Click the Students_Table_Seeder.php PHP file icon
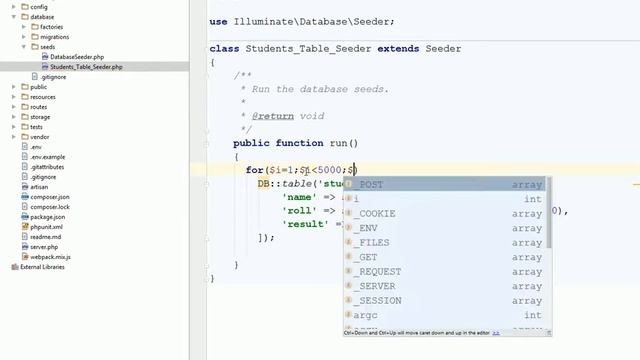This screenshot has height=360, width=640. point(45,67)
